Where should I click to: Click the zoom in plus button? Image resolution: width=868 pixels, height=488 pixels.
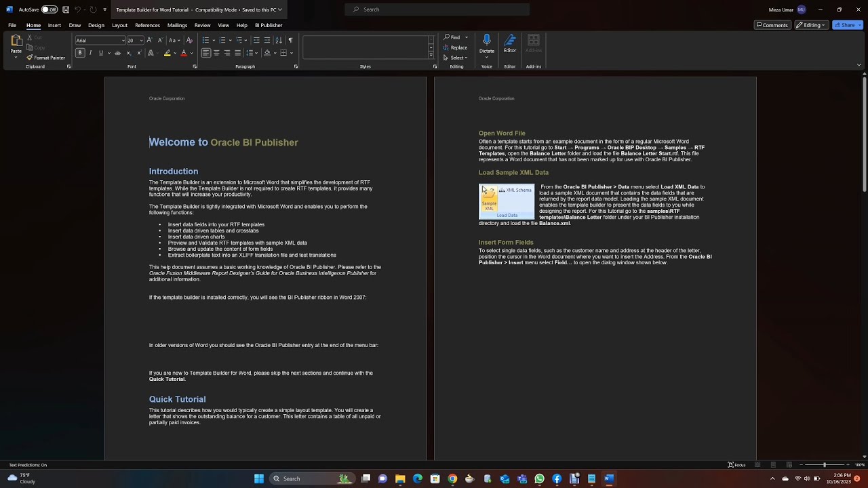click(x=848, y=465)
